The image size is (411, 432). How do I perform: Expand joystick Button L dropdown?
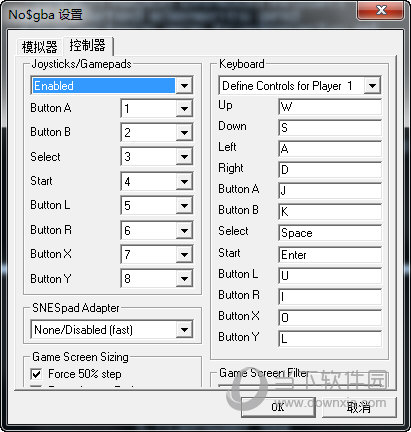click(157, 205)
